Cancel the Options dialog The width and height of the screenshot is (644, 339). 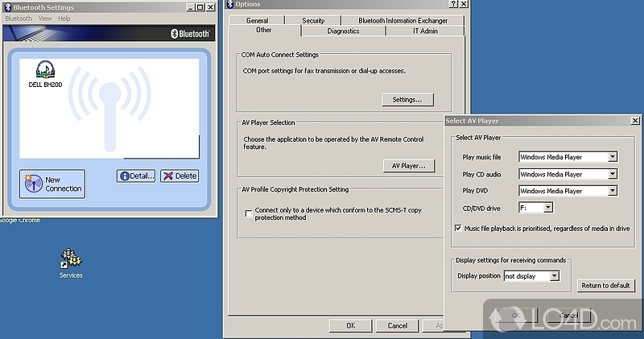coord(397,325)
